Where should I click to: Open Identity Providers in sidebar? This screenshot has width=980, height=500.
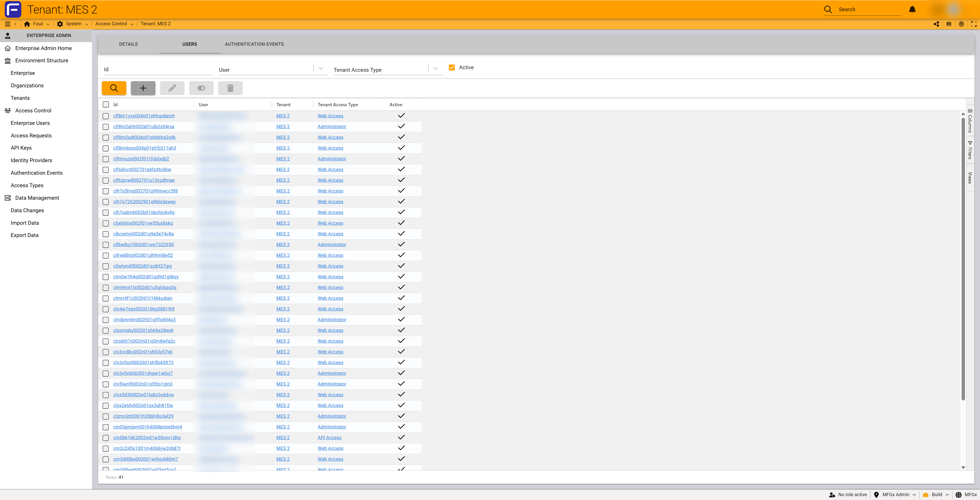(x=31, y=160)
